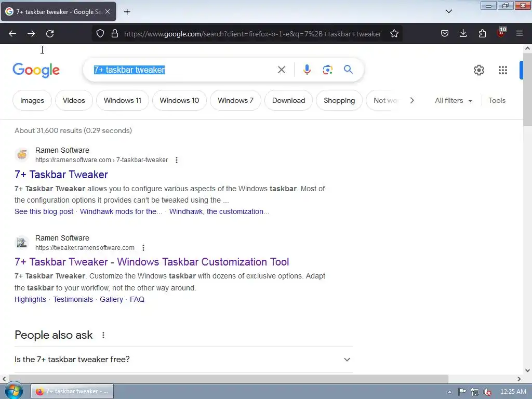Submit search with magnifier icon
The width and height of the screenshot is (532, 399).
349,70
